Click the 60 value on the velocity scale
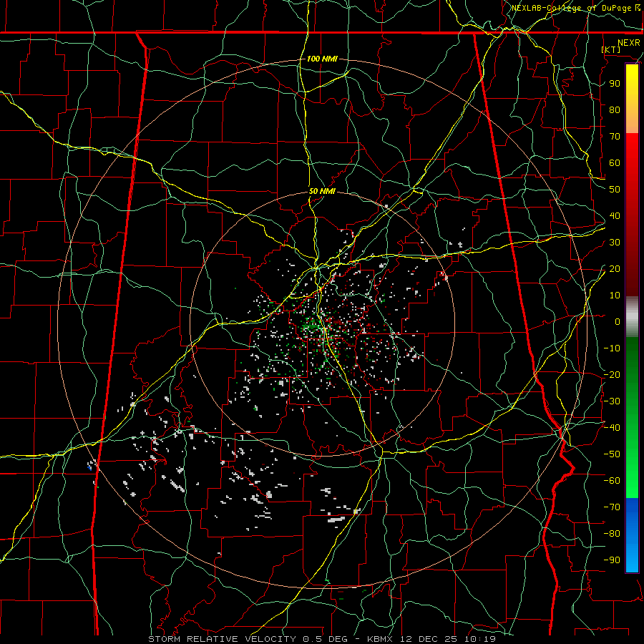644x644 pixels. click(x=615, y=163)
